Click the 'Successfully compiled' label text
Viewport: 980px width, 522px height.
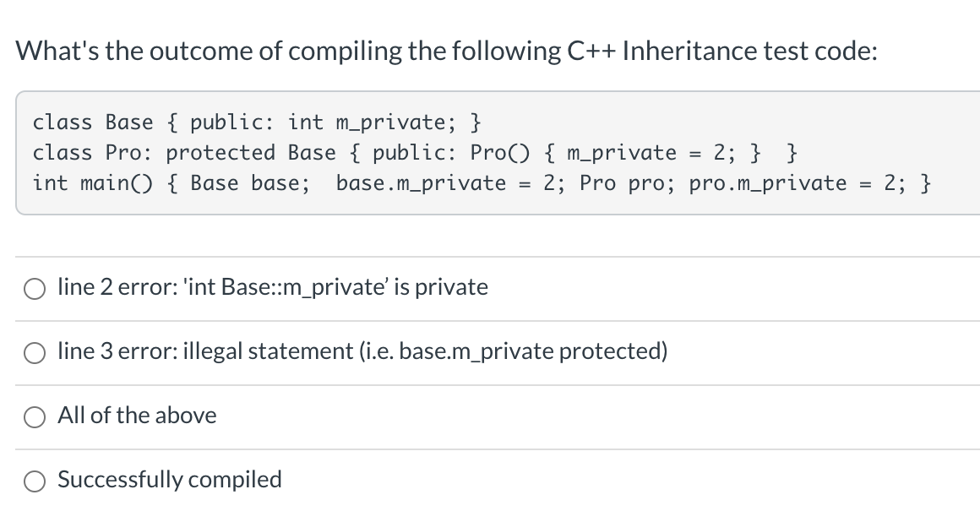[x=169, y=480]
